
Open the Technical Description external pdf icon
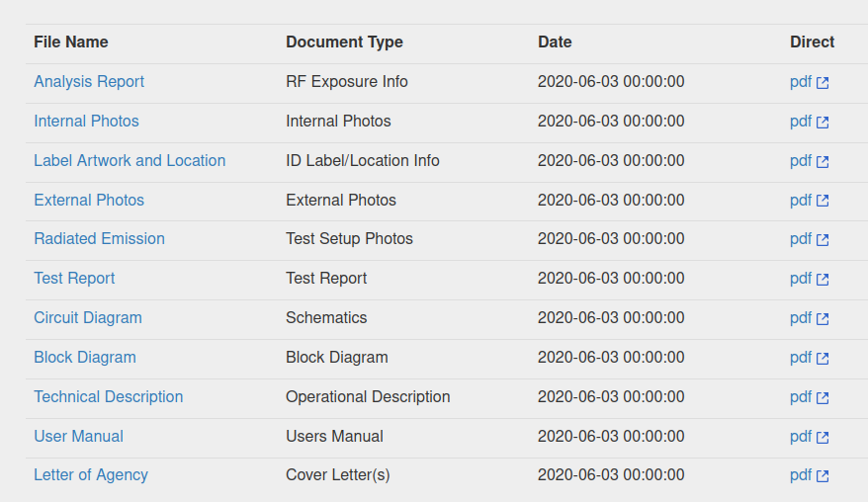[823, 397]
